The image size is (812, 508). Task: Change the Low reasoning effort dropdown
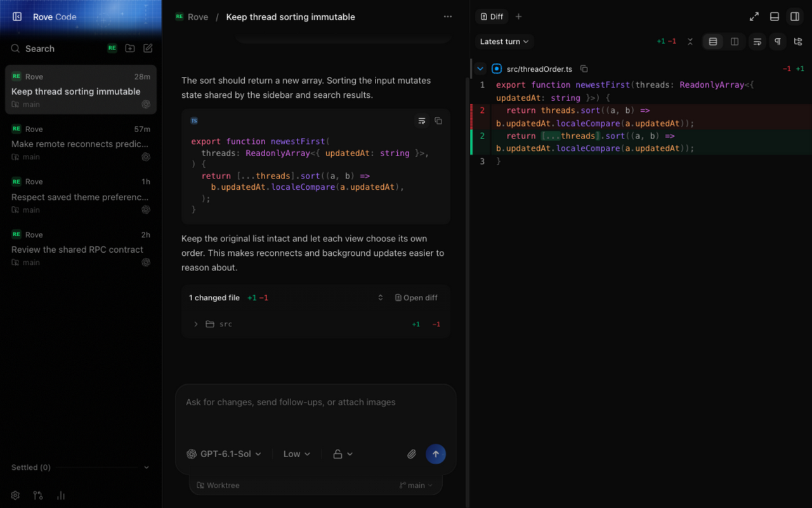point(297,454)
